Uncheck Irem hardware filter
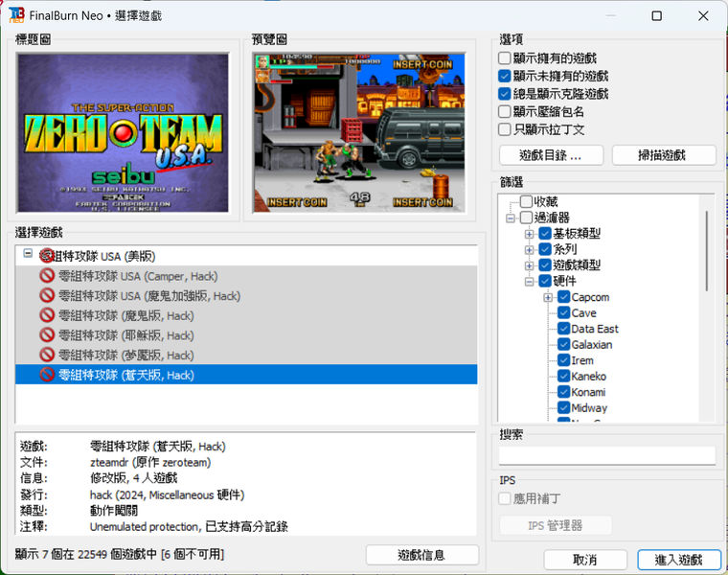Screen dimensions: 728x575 coord(563,360)
